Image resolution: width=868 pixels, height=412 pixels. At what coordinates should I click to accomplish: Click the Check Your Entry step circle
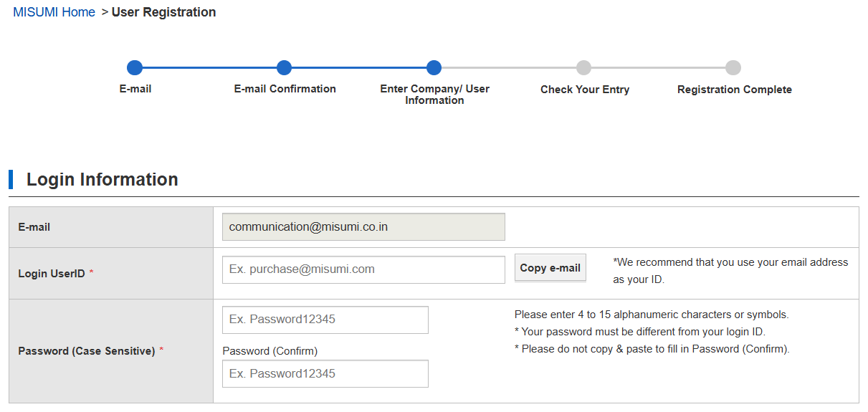[584, 68]
